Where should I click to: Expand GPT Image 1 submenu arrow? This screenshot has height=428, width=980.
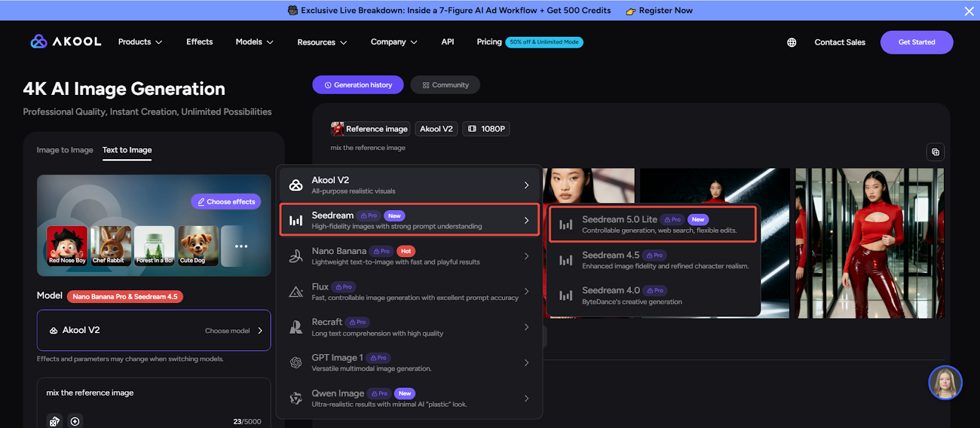tap(526, 362)
